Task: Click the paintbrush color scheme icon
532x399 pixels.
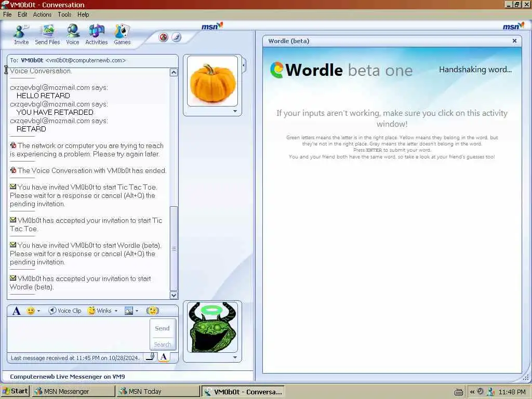Action: click(x=176, y=37)
